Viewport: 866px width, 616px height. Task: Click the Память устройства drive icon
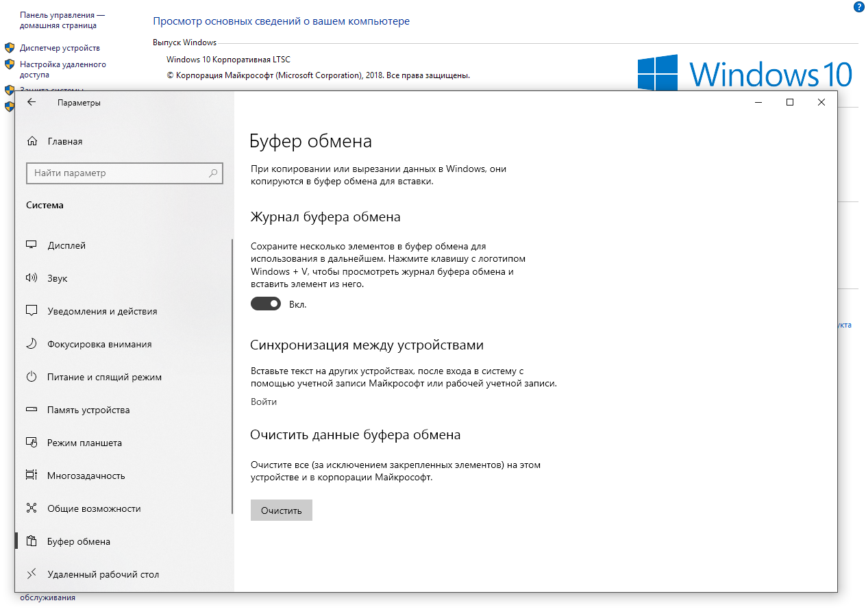pyautogui.click(x=32, y=410)
